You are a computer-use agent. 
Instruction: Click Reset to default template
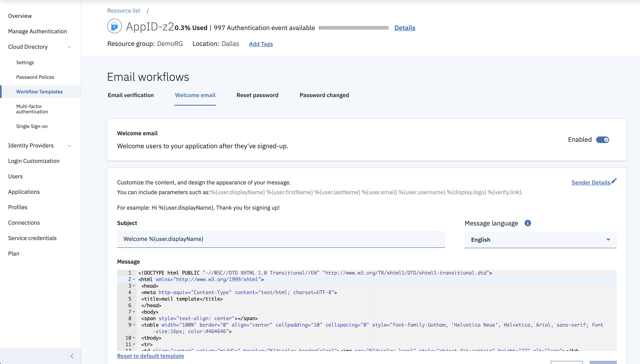151,356
